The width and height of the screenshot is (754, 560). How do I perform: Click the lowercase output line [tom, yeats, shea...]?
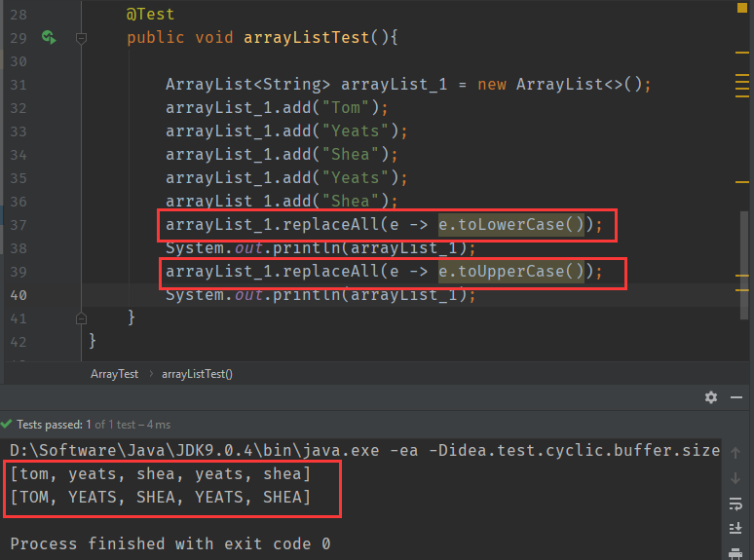(160, 474)
